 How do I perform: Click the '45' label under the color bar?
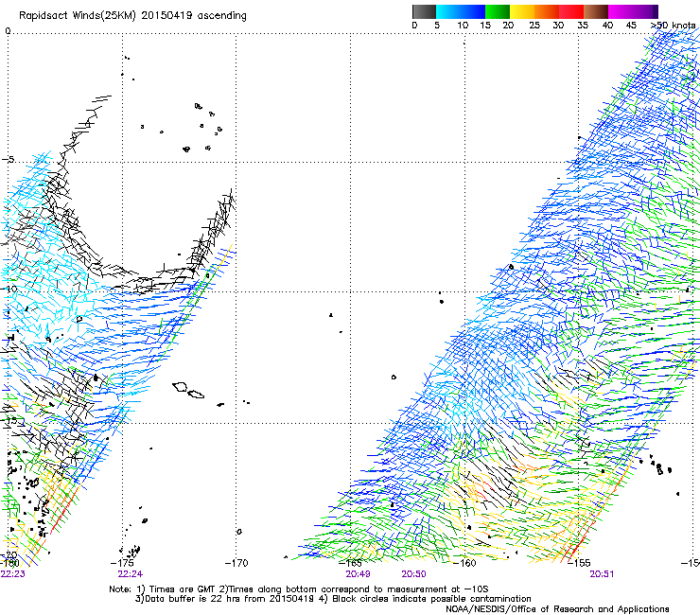tap(631, 26)
